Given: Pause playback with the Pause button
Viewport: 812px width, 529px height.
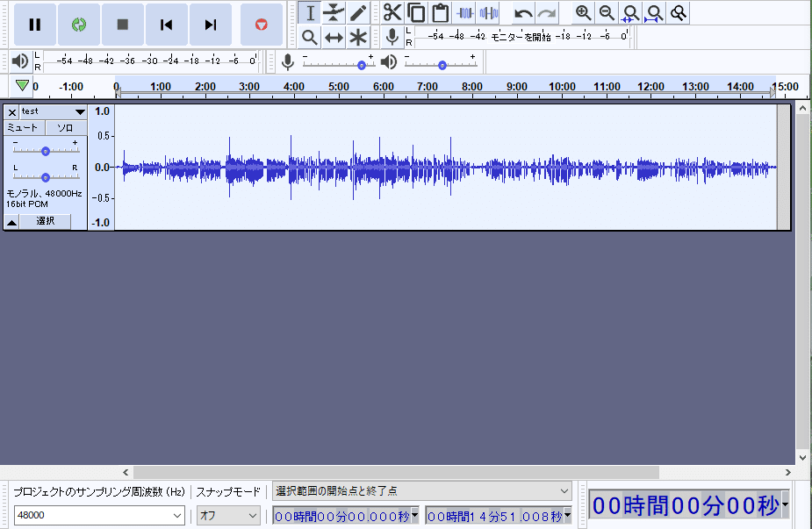Looking at the screenshot, I should click(x=35, y=25).
